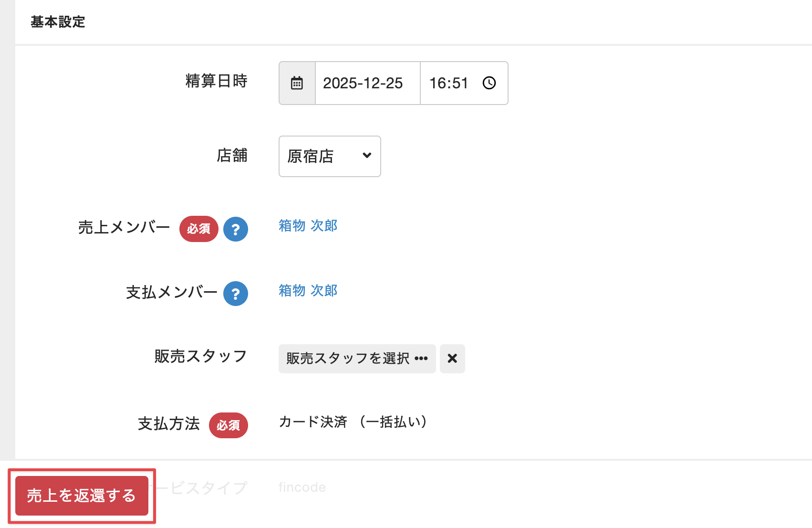Open help icon next to 売上メンバー
Image resolution: width=812 pixels, height=528 pixels.
[x=236, y=229]
